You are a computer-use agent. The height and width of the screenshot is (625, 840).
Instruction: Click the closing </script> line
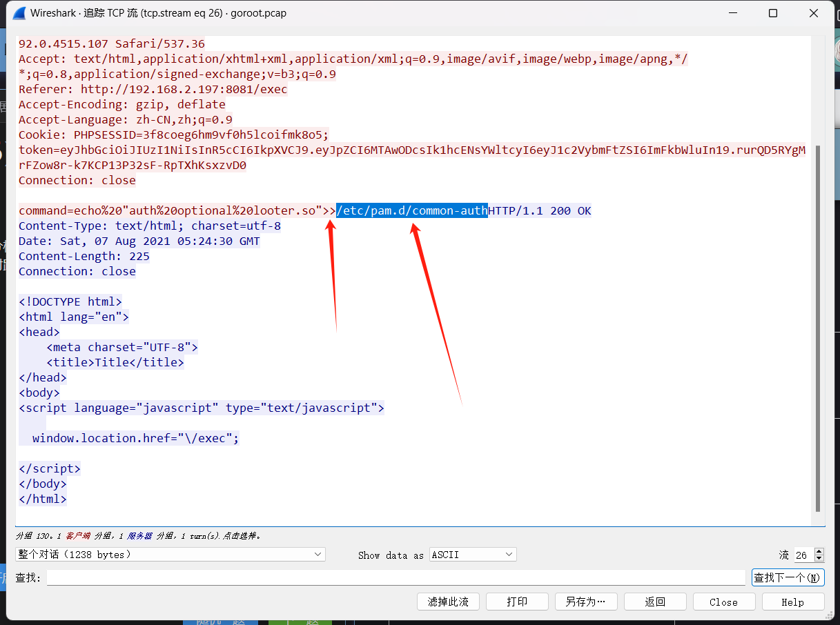click(50, 468)
